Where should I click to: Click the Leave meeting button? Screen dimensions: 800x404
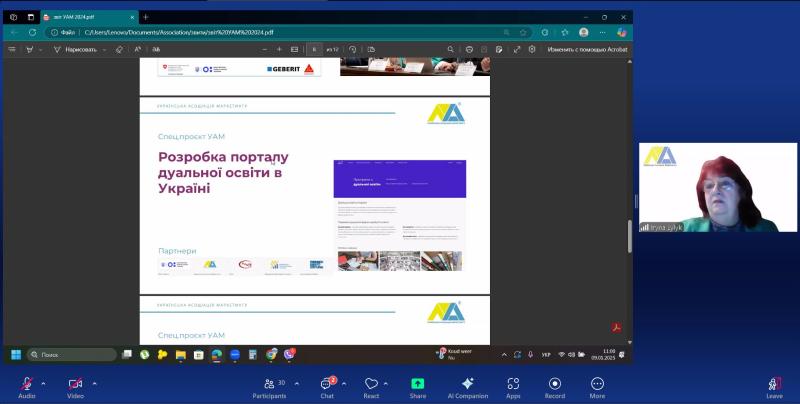(x=774, y=385)
